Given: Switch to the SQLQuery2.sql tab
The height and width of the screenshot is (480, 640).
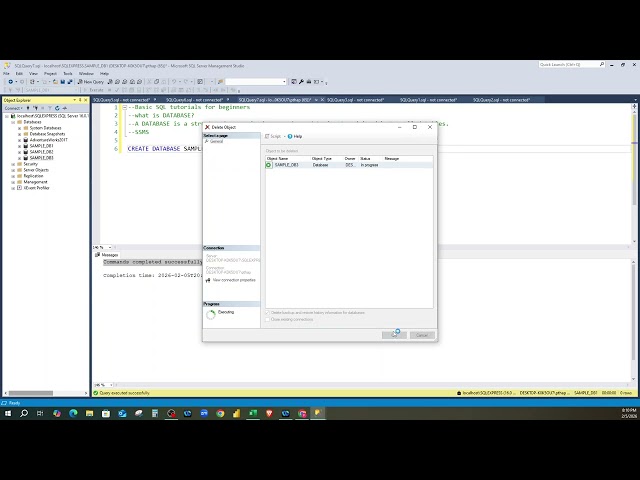Looking at the screenshot, I should [x=501, y=100].
